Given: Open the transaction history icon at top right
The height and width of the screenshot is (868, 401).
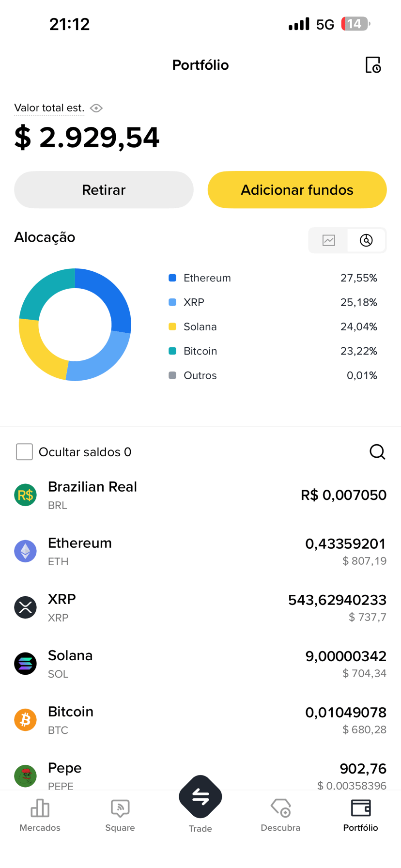Looking at the screenshot, I should (373, 65).
